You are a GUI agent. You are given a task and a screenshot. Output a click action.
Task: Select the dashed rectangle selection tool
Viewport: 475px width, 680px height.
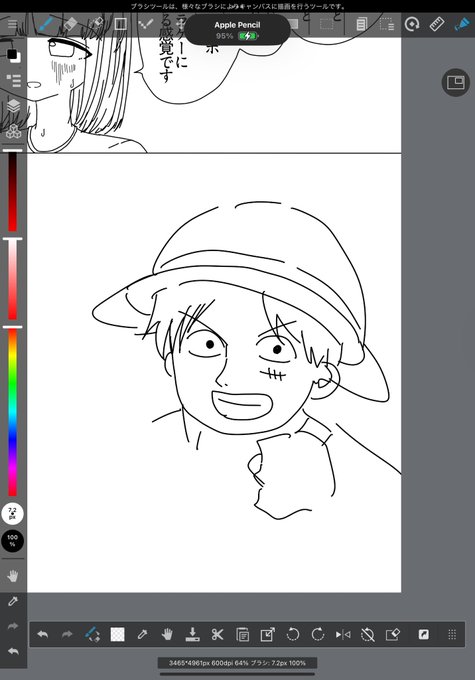[326, 24]
